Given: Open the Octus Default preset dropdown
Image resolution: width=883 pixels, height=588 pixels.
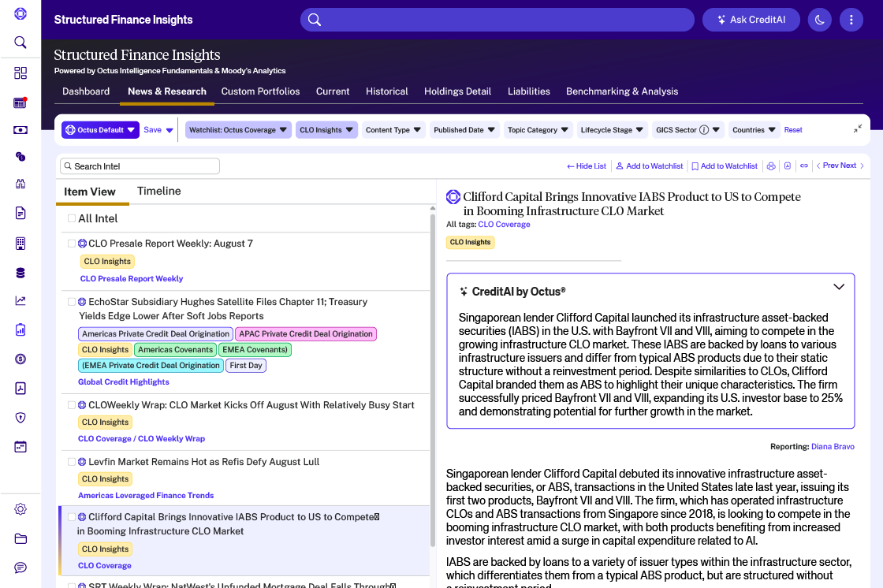Looking at the screenshot, I should (100, 129).
